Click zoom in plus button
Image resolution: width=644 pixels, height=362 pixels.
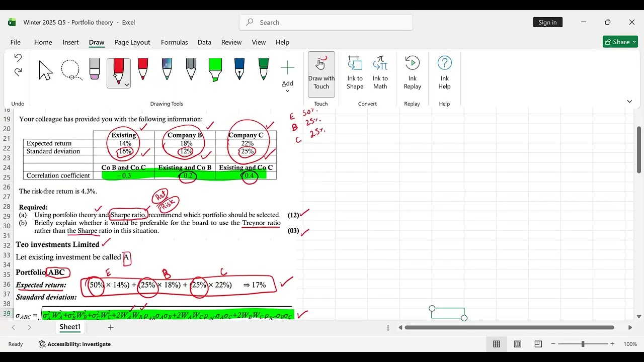(612, 344)
